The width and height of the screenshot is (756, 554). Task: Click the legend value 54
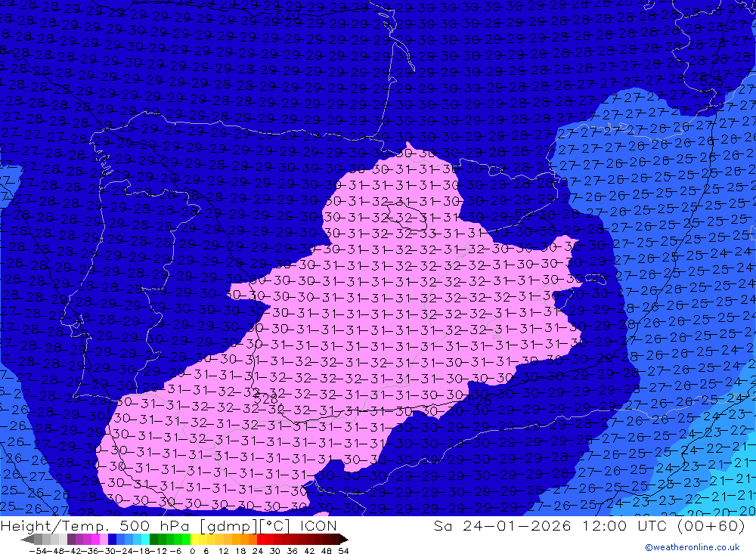343,551
